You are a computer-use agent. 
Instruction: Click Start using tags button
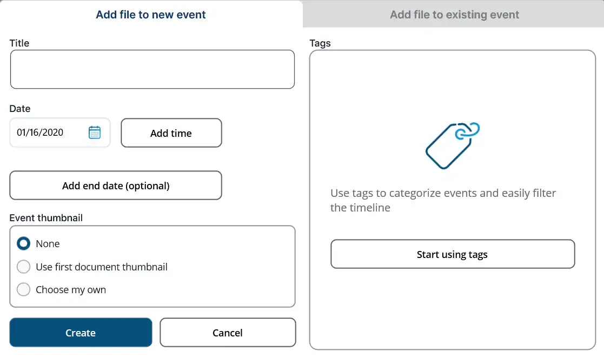(x=453, y=254)
